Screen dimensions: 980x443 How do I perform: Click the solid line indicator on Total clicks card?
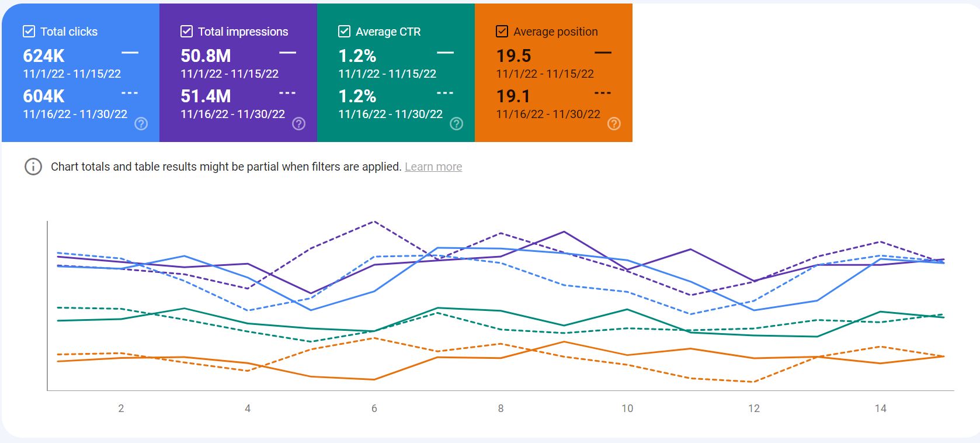coord(130,53)
